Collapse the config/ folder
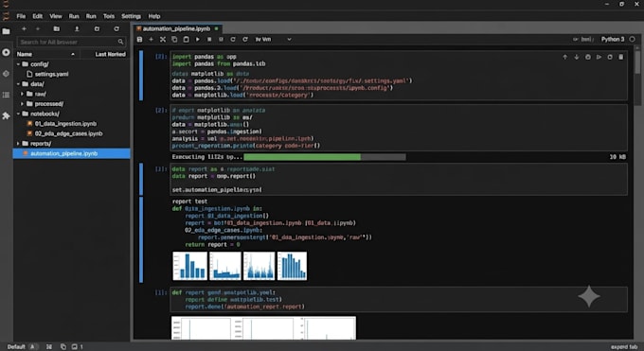Image resolution: width=644 pixels, height=351 pixels. tap(18, 64)
